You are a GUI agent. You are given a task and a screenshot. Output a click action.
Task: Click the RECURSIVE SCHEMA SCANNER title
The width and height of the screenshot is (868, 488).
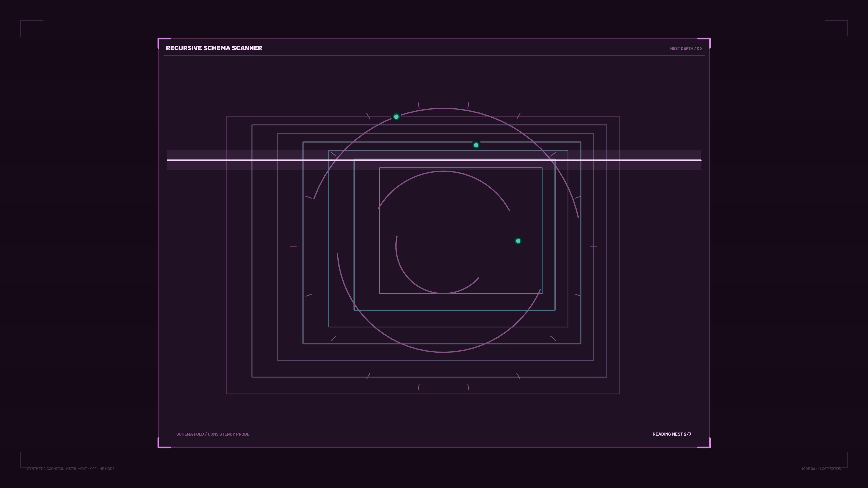(x=214, y=48)
